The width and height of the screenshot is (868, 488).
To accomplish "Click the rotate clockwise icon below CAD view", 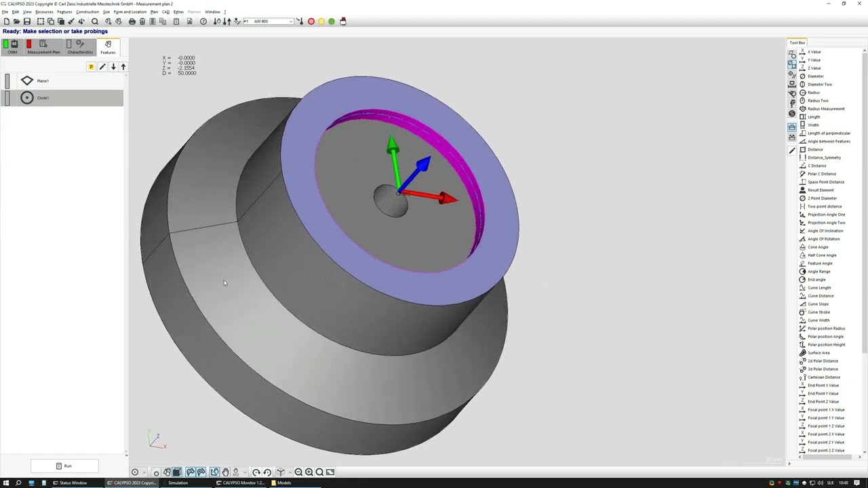I will [x=256, y=472].
